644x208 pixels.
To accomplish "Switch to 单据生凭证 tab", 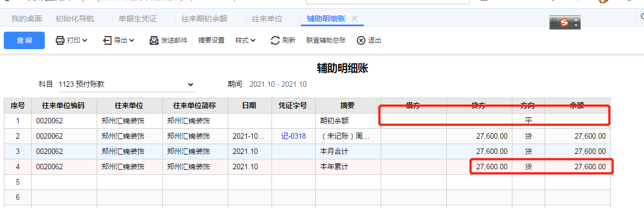I will [138, 19].
